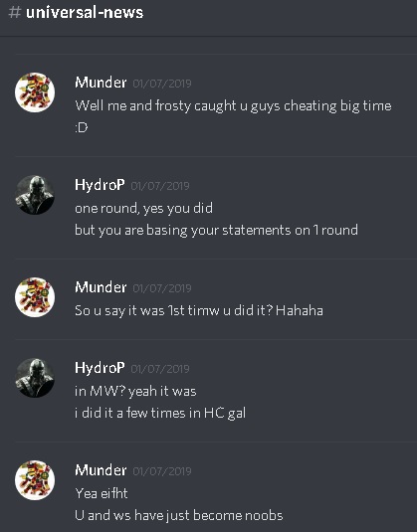Viewport: 417px width, 532px height.
Task: Click Munder username above 'Yea eifht'
Action: point(101,470)
